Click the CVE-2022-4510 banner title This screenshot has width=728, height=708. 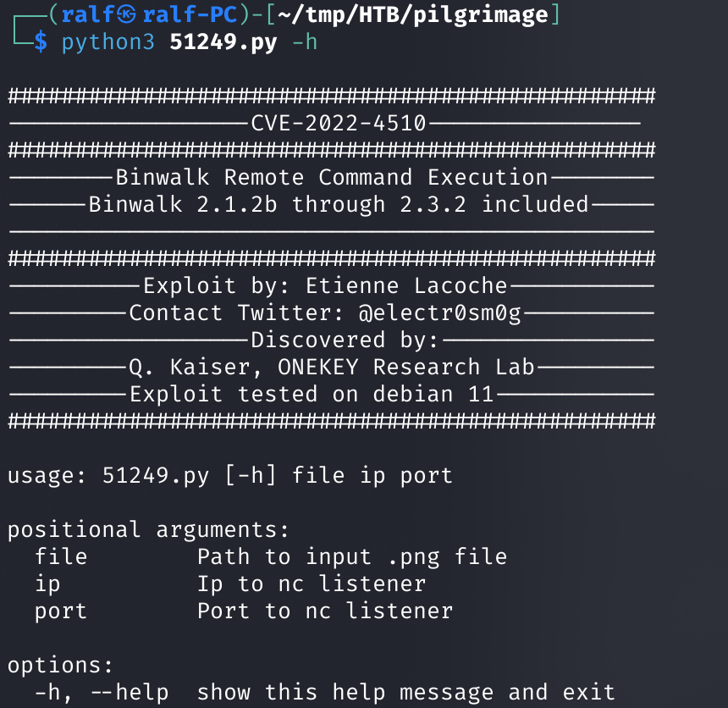tap(339, 123)
